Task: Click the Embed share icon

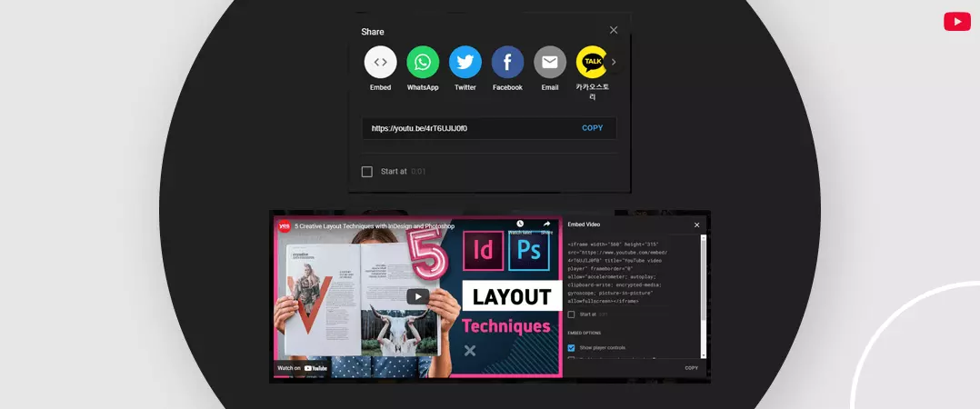Action: pos(381,62)
